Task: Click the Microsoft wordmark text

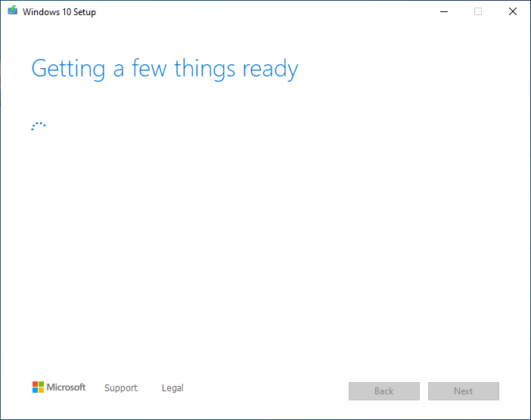Action: click(x=67, y=387)
